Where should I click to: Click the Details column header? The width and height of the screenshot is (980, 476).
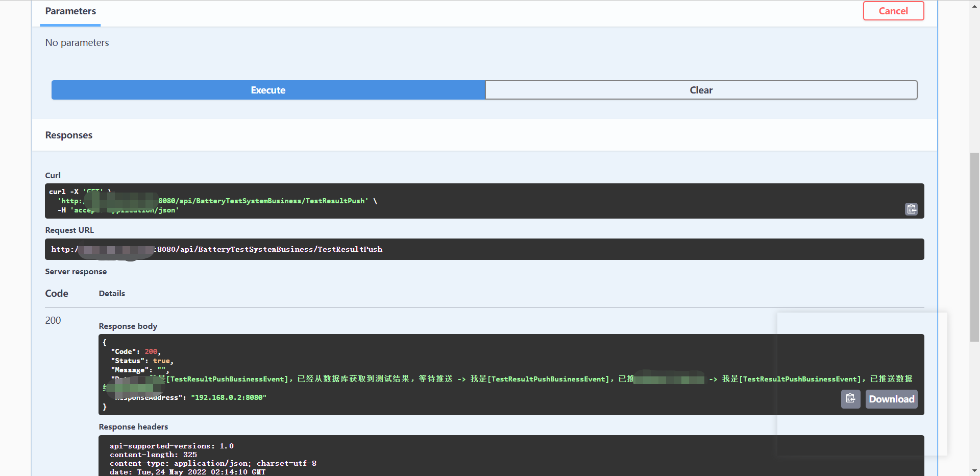[112, 293]
